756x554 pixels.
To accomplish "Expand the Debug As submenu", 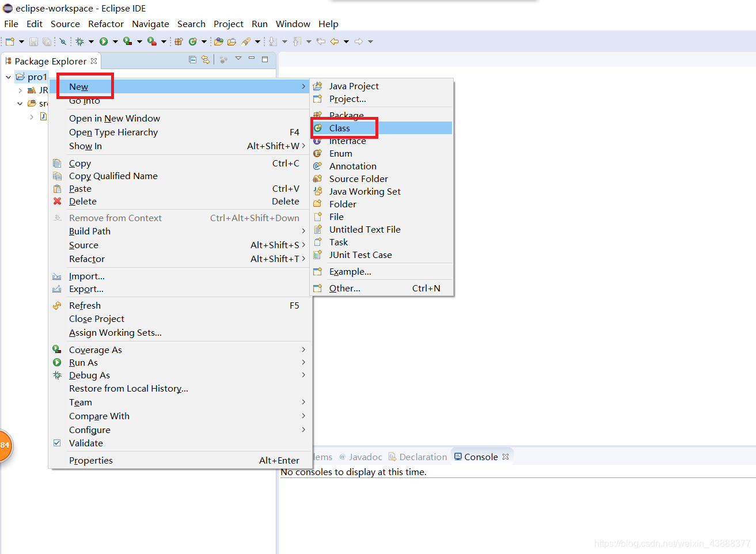I will pos(180,375).
